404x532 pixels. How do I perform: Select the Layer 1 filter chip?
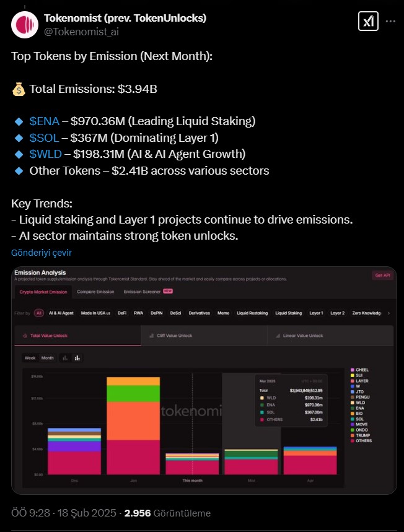pyautogui.click(x=316, y=313)
